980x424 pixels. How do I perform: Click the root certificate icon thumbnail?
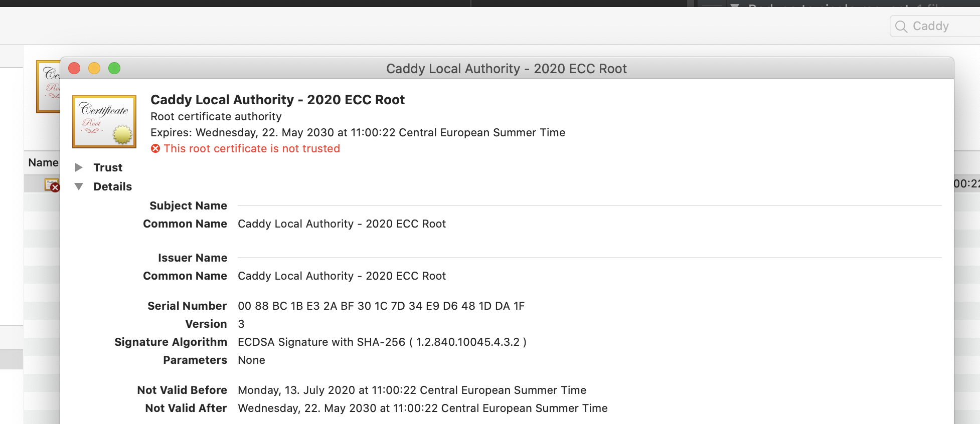pos(104,121)
